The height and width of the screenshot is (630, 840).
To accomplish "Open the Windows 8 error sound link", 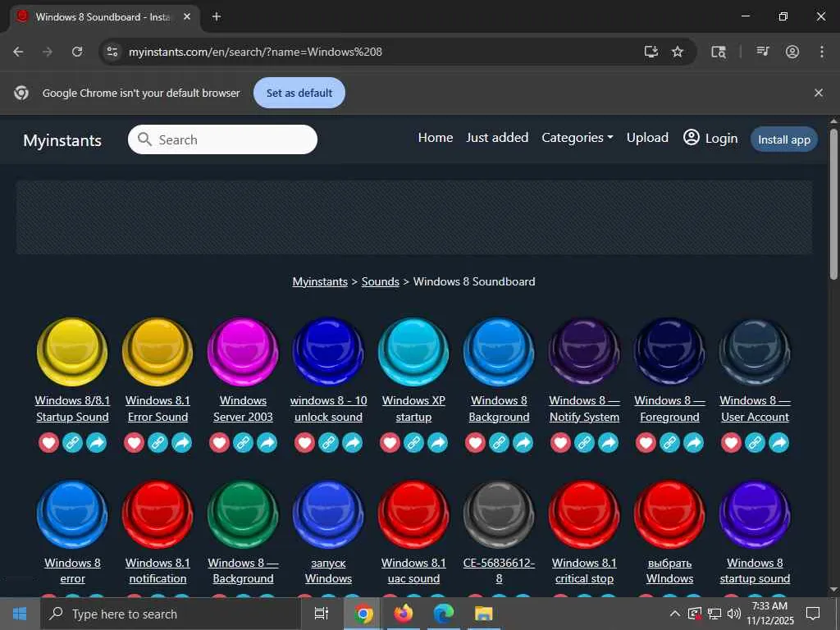I will pyautogui.click(x=72, y=571).
